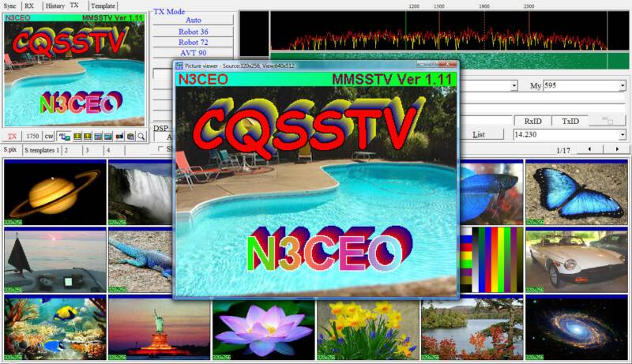Viewport: 632px width, 364px height.
Task: Select the white sports car thumbnail
Action: tap(577, 260)
